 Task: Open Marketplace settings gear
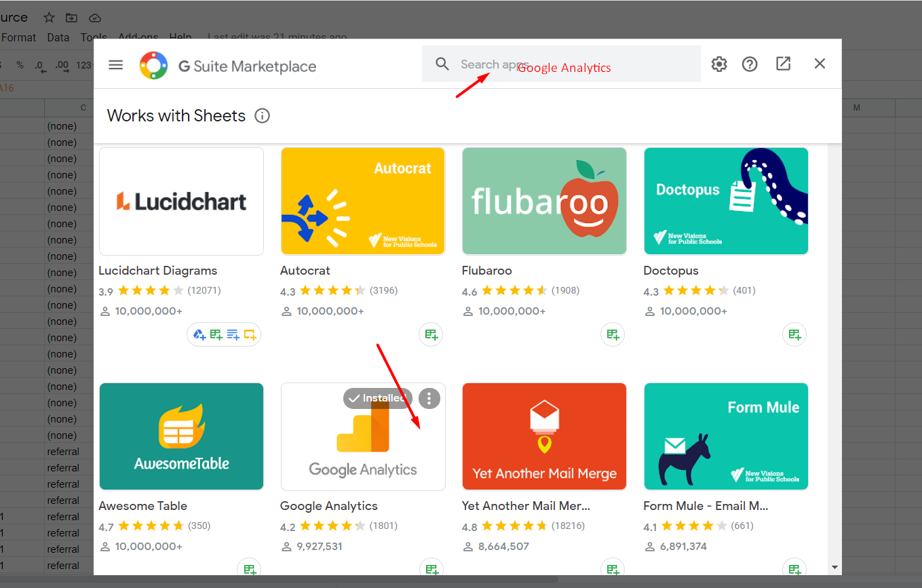click(719, 64)
